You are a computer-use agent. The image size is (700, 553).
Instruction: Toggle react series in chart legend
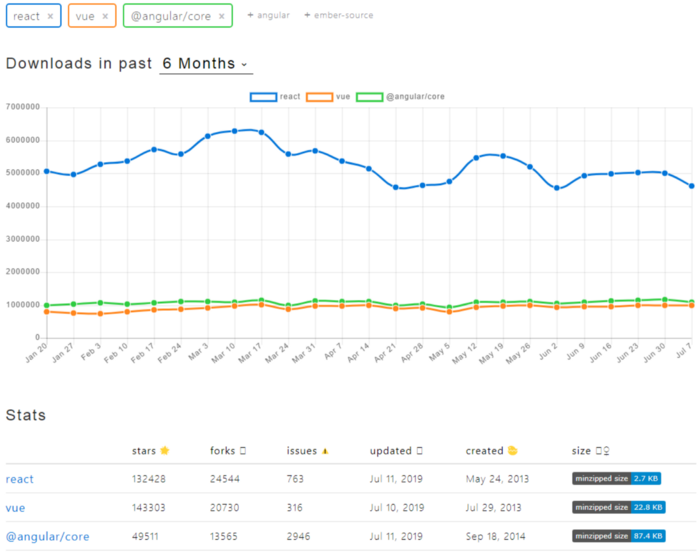point(276,96)
